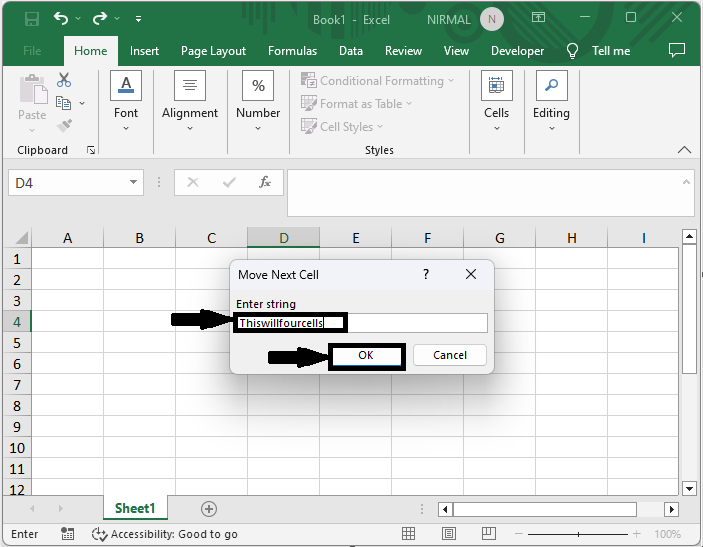Open the File tab
This screenshot has width=703, height=547.
[x=32, y=51]
